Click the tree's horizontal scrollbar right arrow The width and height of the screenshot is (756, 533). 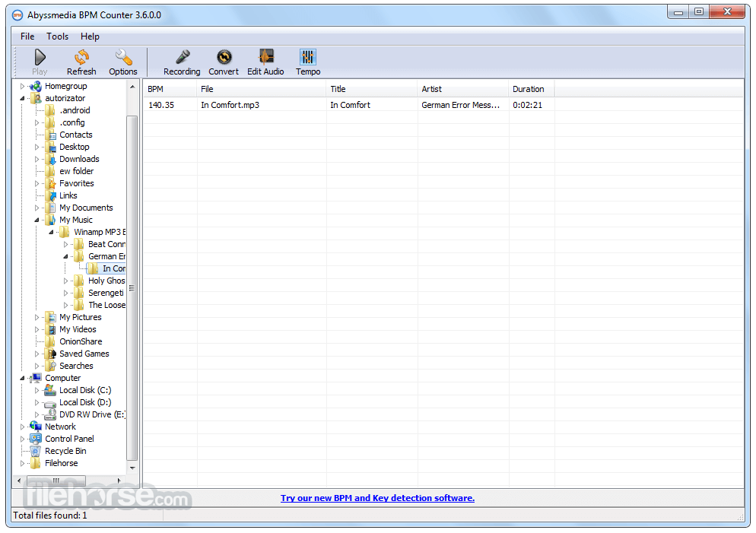pyautogui.click(x=119, y=481)
